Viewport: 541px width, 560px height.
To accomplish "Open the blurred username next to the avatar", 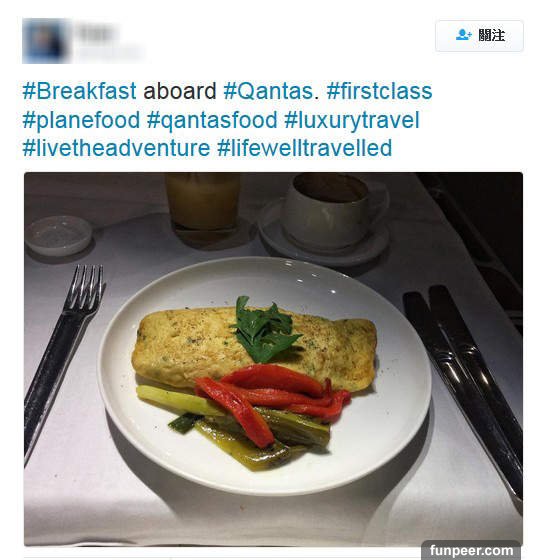I will click(97, 34).
